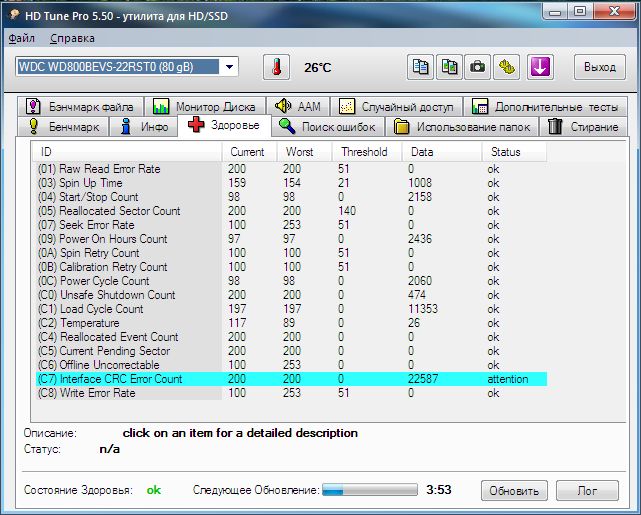Select the Reallocated Sector Count row

291,211
